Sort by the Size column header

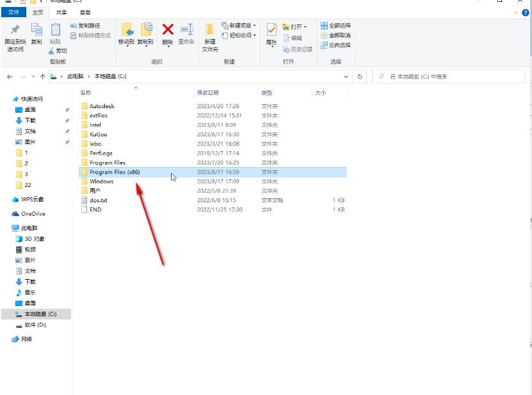click(330, 93)
